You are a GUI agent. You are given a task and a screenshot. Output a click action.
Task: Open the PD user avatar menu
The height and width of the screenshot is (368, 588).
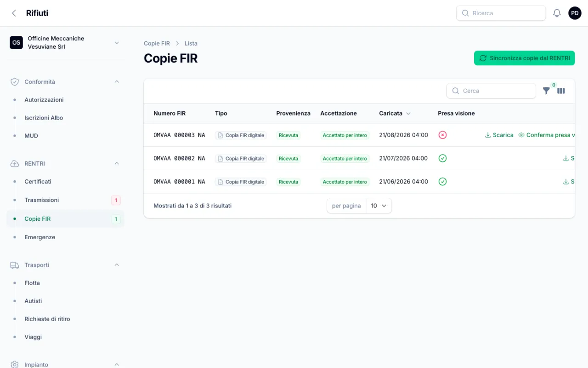tap(575, 13)
